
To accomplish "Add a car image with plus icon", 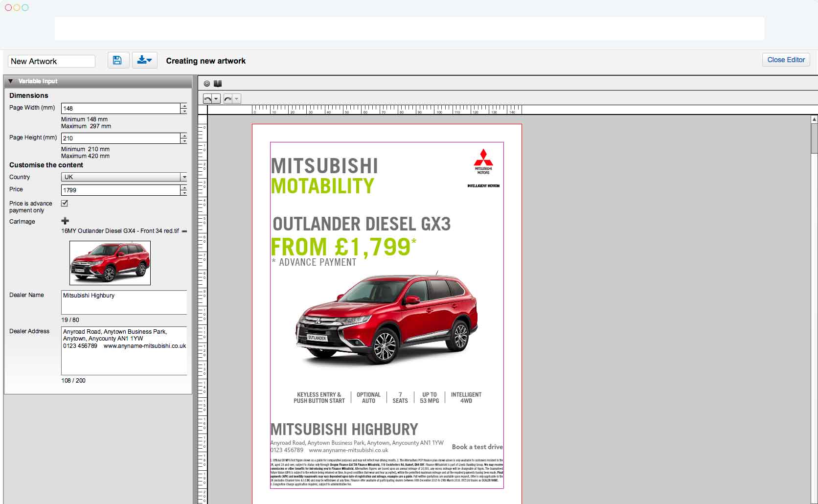I will pos(65,221).
